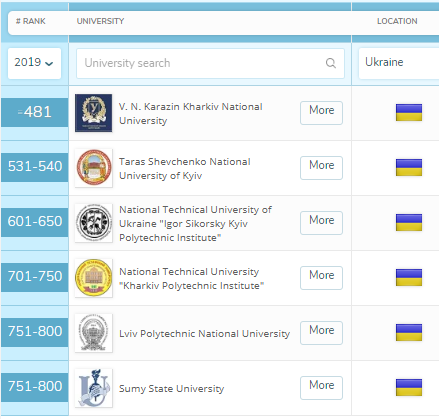Click the Igor Sikorsky Kyiv Polytechnic Institute logo
The image size is (439, 419).
point(94,223)
